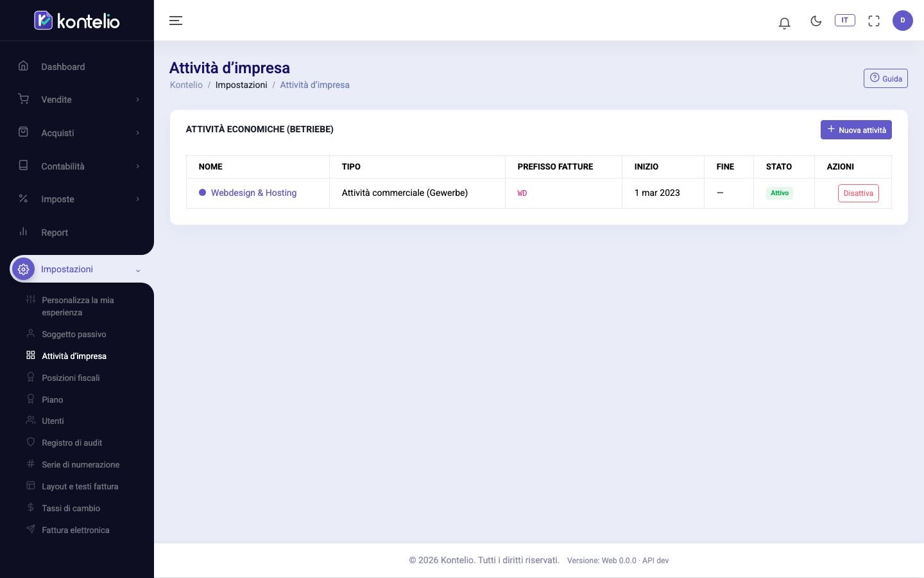Collapse sidebar with hamburger menu icon
Image resolution: width=924 pixels, height=578 pixels.
pos(176,21)
